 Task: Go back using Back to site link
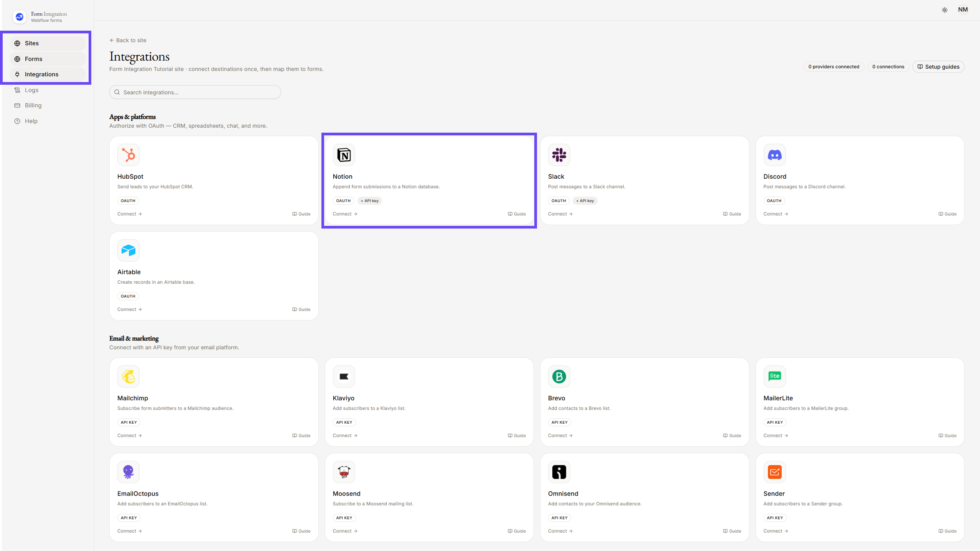[x=128, y=40]
